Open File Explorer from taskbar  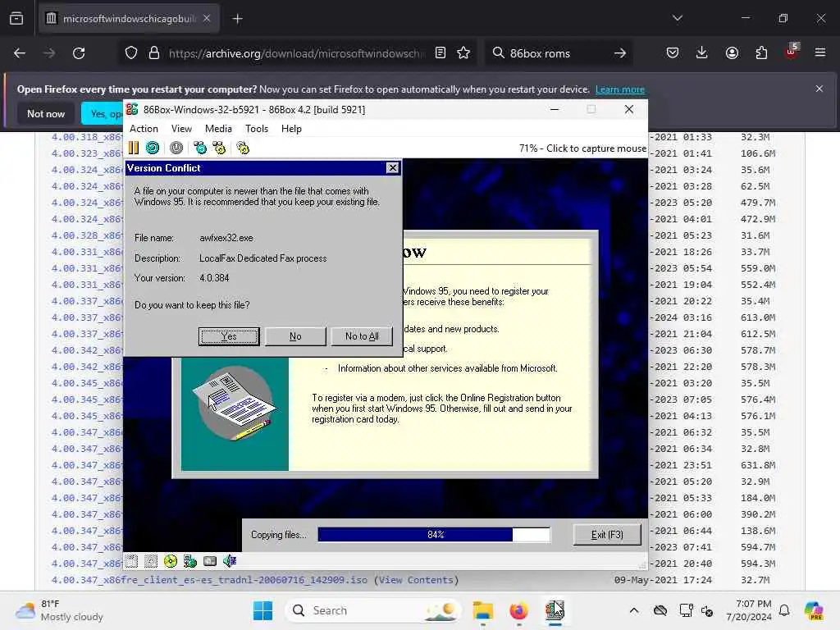[482, 610]
